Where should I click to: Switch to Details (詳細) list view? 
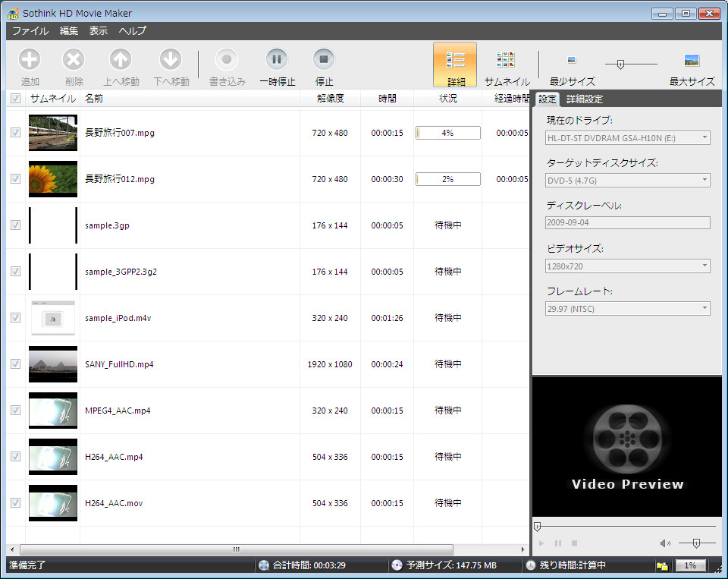pos(455,65)
